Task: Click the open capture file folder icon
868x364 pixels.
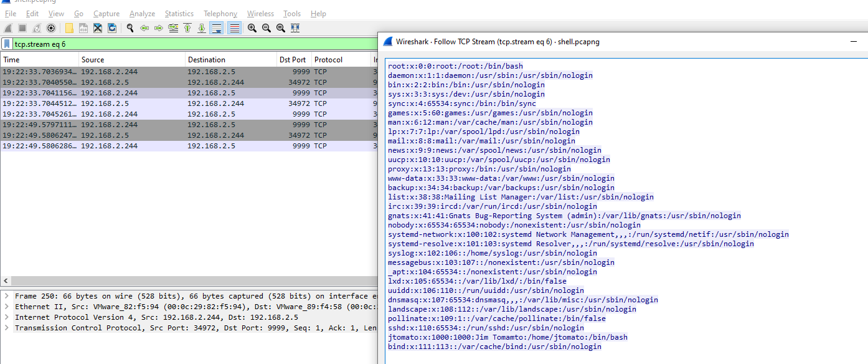Action: [x=69, y=28]
